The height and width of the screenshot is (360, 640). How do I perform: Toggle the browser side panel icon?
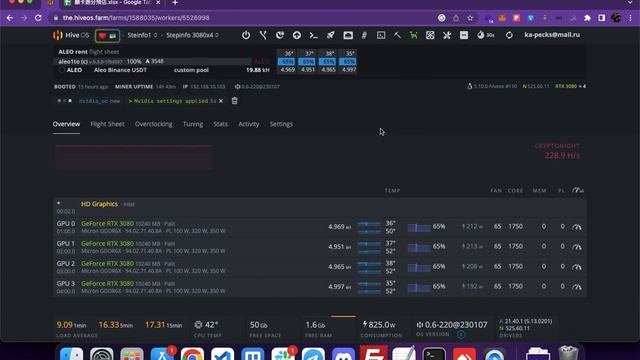pyautogui.click(x=602, y=18)
